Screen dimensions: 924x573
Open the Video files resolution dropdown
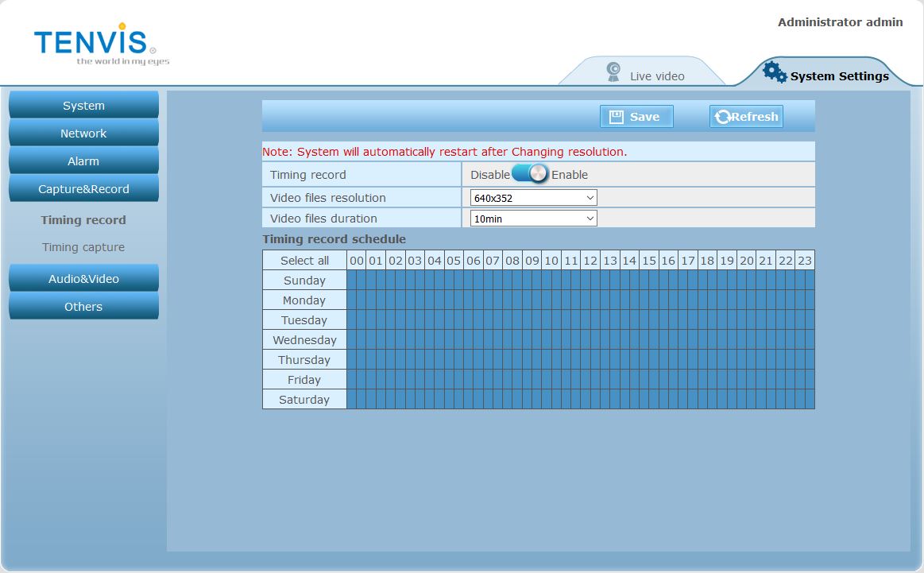point(533,198)
